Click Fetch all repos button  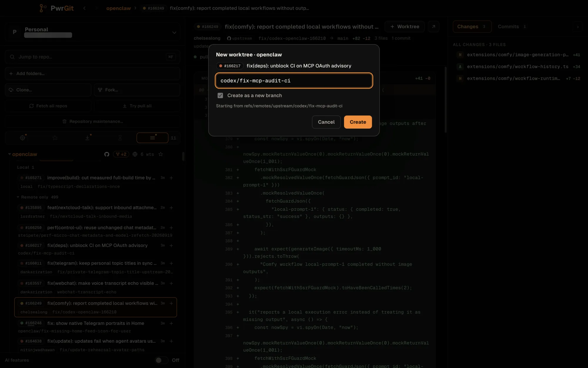[x=48, y=106]
